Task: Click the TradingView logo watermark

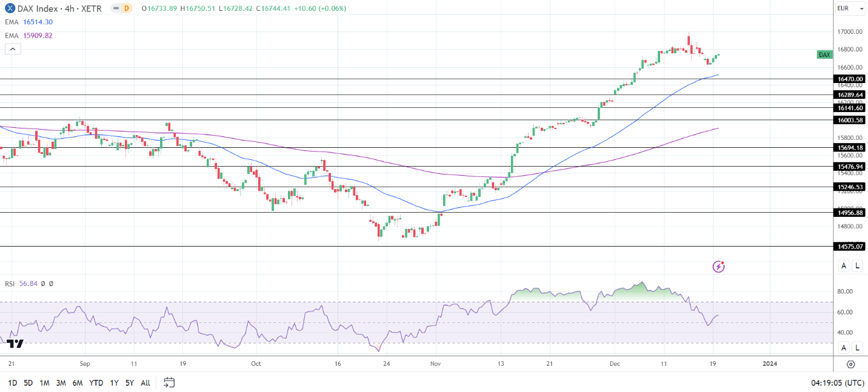Action: (x=15, y=344)
